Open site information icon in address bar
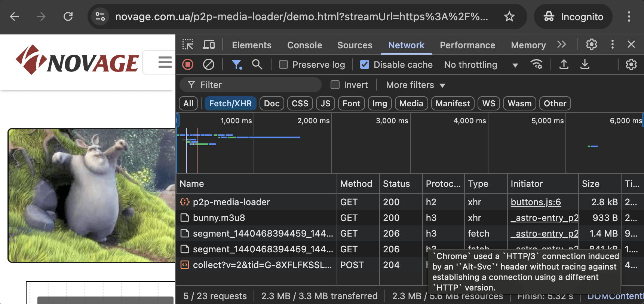 pos(100,16)
